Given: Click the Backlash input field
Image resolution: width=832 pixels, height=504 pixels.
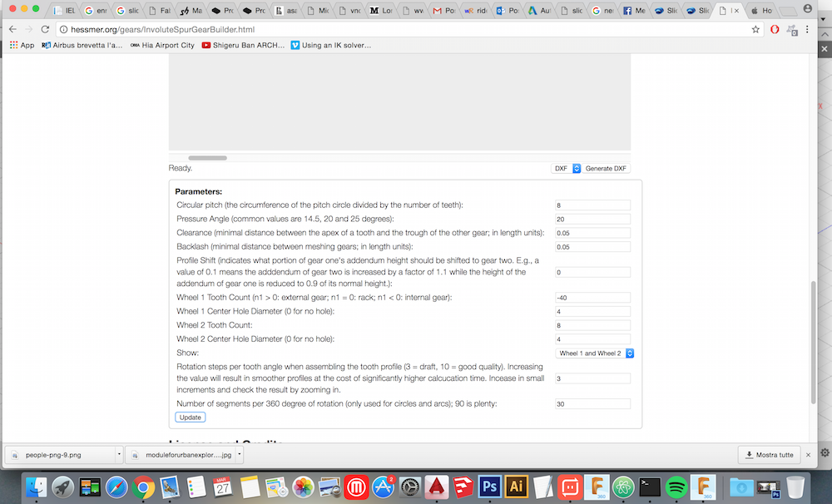Looking at the screenshot, I should click(592, 247).
